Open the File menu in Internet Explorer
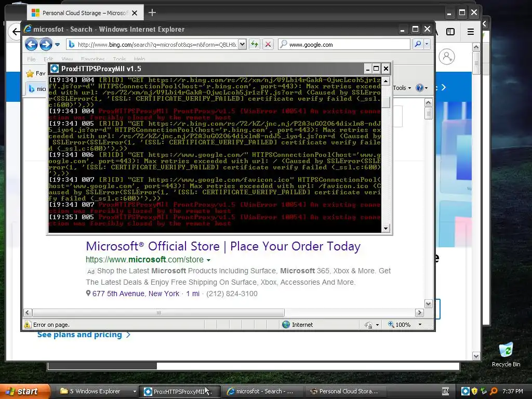Screen dimensions: 532x399 (x=31, y=59)
